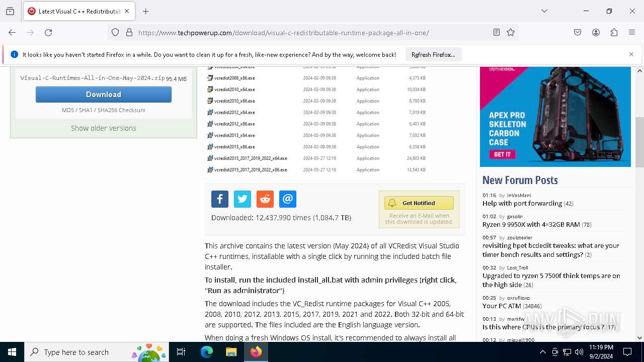Open File Explorer from taskbar

coord(231,352)
